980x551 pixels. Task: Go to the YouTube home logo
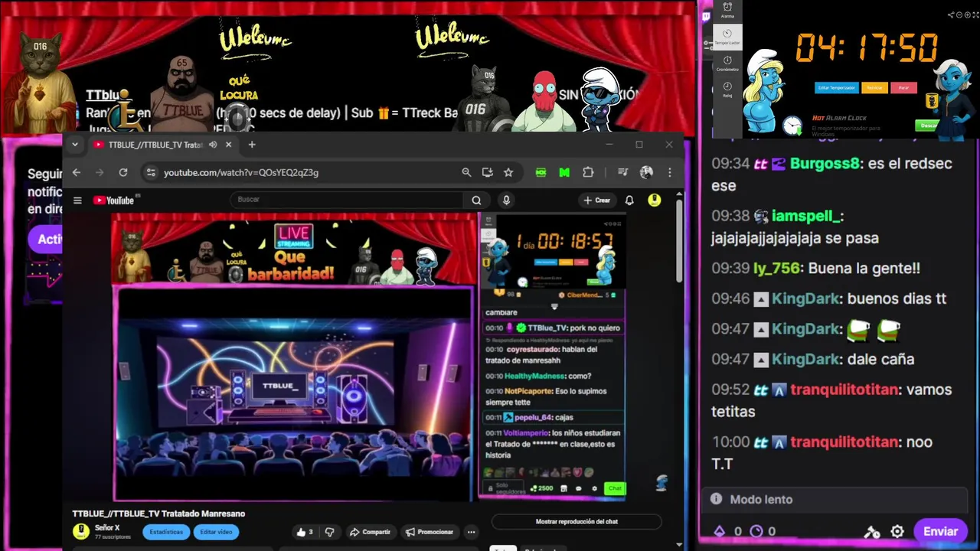[116, 201]
